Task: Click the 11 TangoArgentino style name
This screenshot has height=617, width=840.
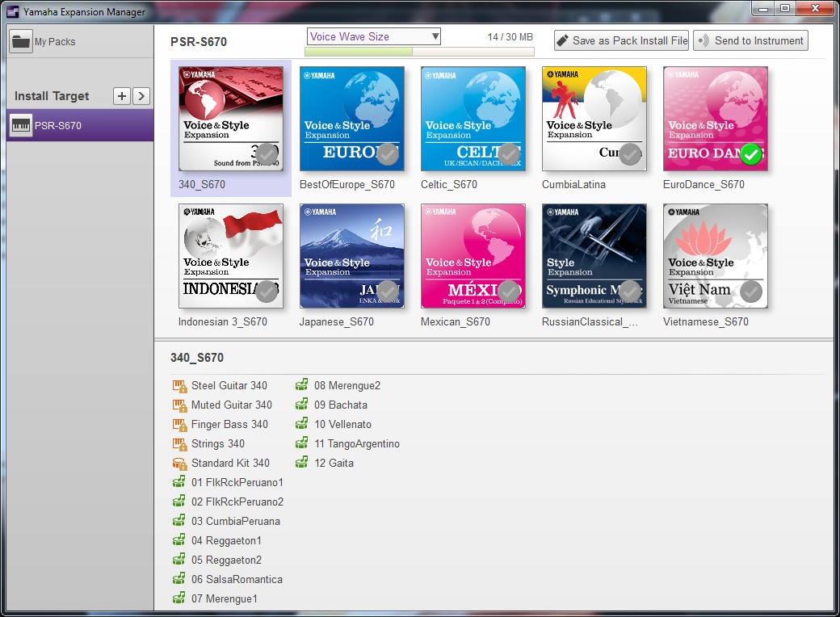Action: point(357,443)
